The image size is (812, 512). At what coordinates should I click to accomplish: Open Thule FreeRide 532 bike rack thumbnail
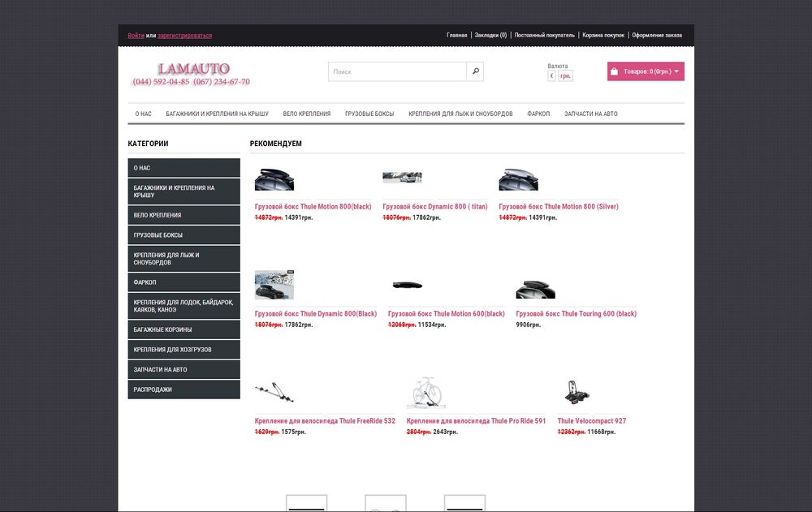274,392
